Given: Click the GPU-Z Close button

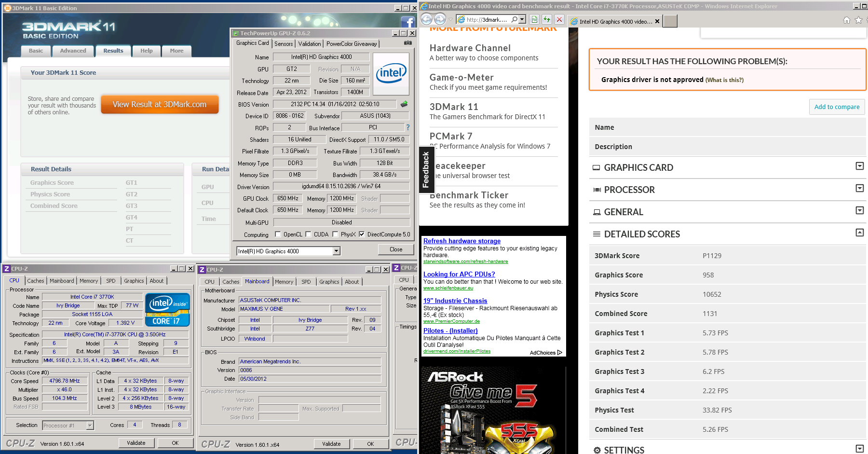Looking at the screenshot, I should (396, 249).
